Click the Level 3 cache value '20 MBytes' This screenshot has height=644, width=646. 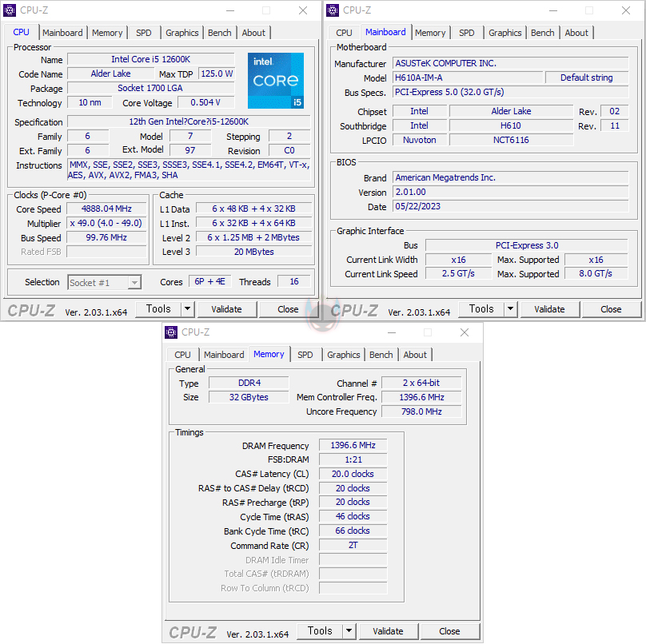point(253,252)
